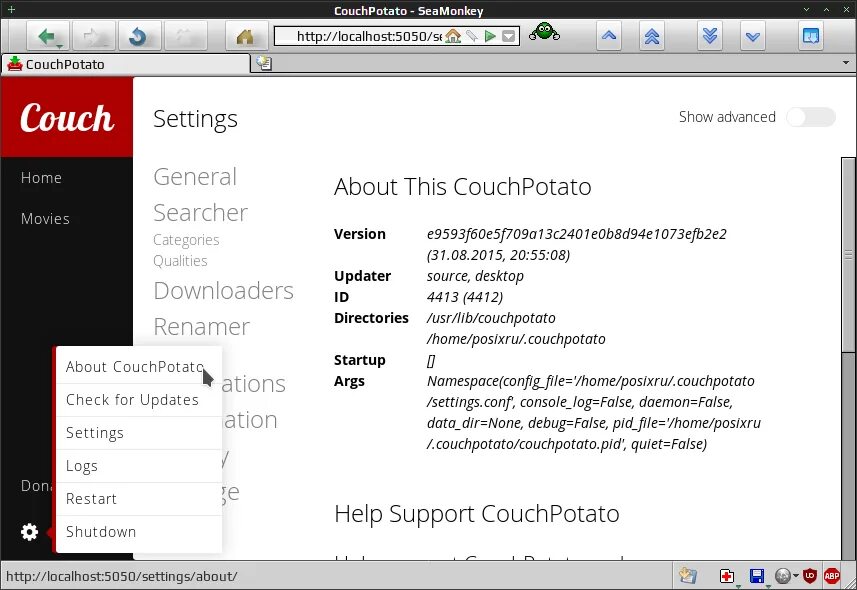857x590 pixels.
Task: Click the green SeaMonkey throbber creature icon
Action: [544, 32]
